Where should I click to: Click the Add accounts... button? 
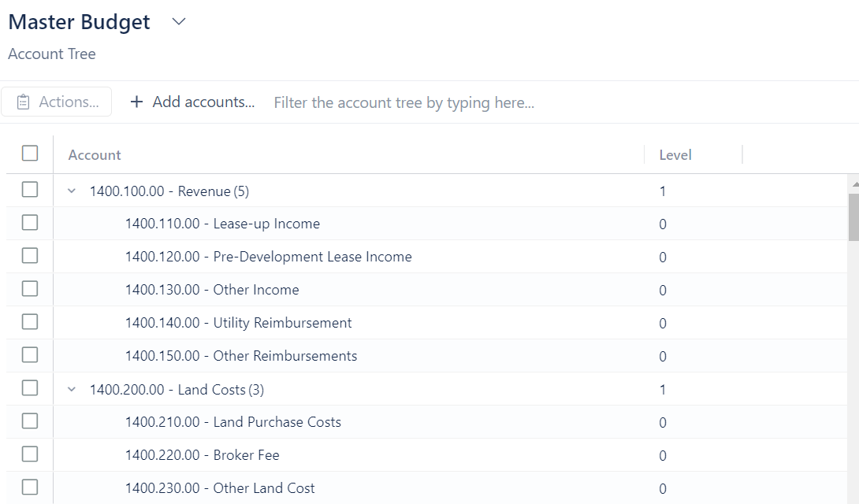point(192,102)
